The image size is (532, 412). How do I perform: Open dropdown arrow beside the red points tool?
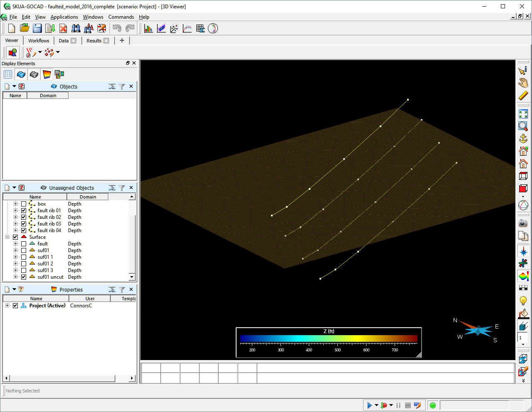(x=58, y=52)
